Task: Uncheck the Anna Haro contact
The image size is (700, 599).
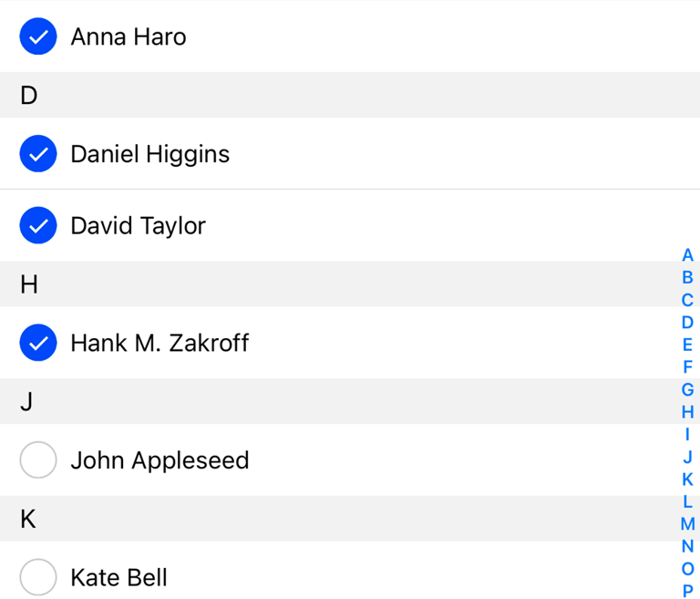Action: (38, 36)
